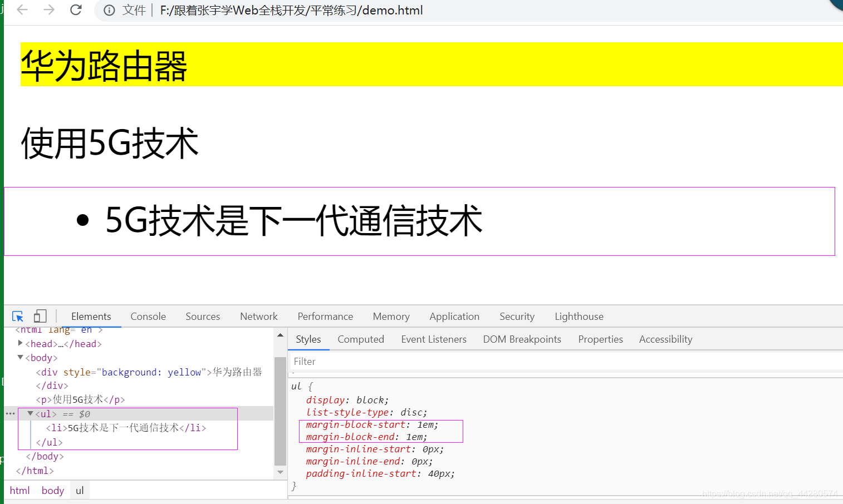Activate the inspect element picker tool

pyautogui.click(x=18, y=316)
